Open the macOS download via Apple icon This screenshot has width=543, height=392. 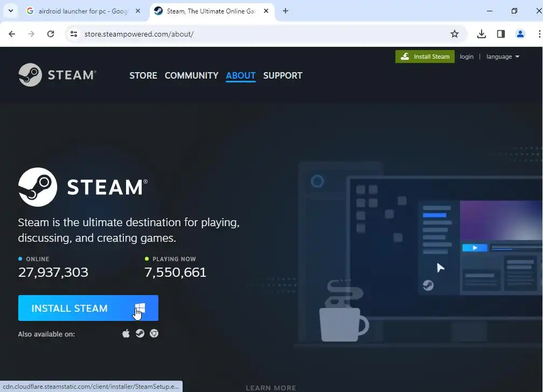click(x=126, y=333)
